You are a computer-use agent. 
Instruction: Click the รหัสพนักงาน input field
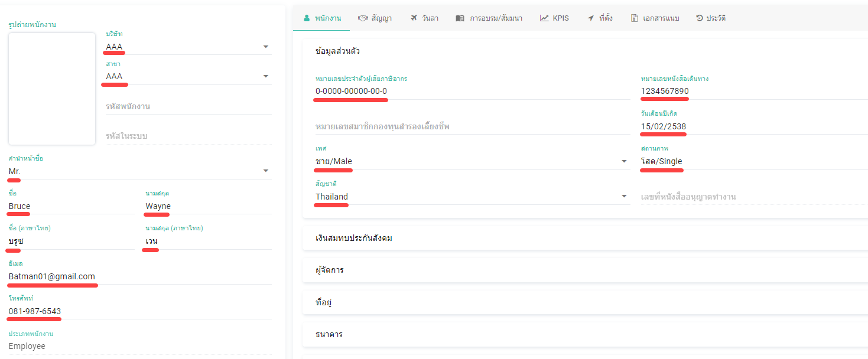188,106
